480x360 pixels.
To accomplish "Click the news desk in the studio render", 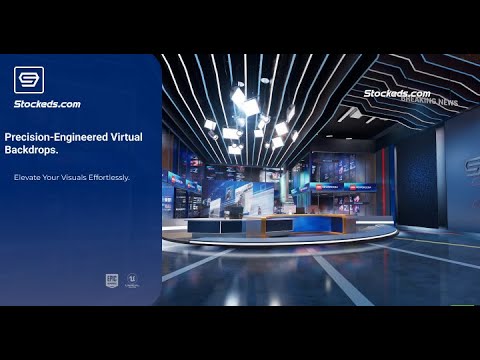I will [x=272, y=225].
